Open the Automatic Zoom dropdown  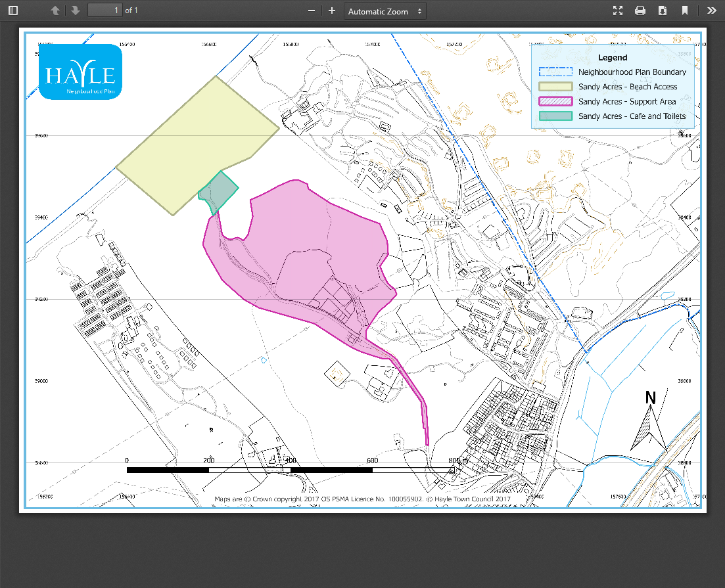pyautogui.click(x=385, y=11)
